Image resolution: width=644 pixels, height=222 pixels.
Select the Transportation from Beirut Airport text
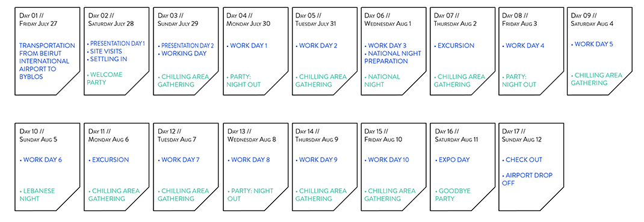coord(47,61)
